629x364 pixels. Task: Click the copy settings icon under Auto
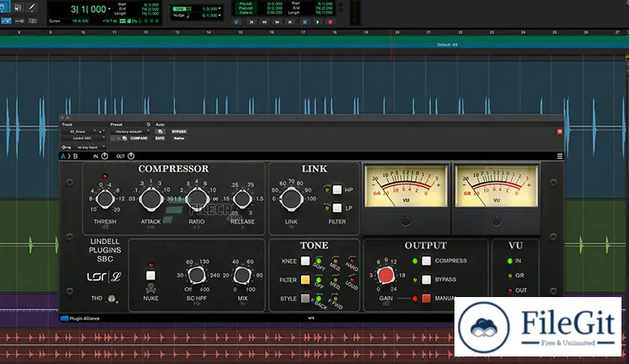[x=160, y=132]
